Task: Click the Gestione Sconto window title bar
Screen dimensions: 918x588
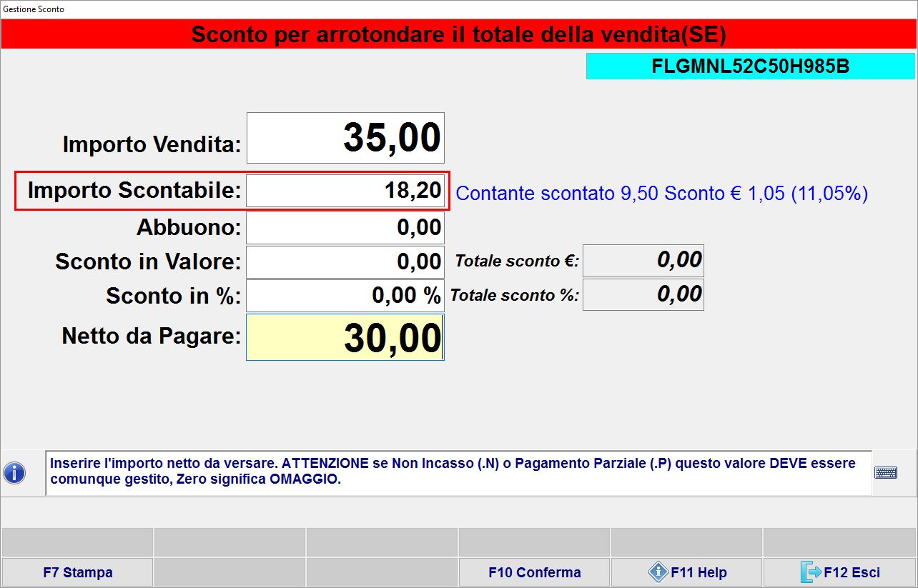Action: coord(458,9)
